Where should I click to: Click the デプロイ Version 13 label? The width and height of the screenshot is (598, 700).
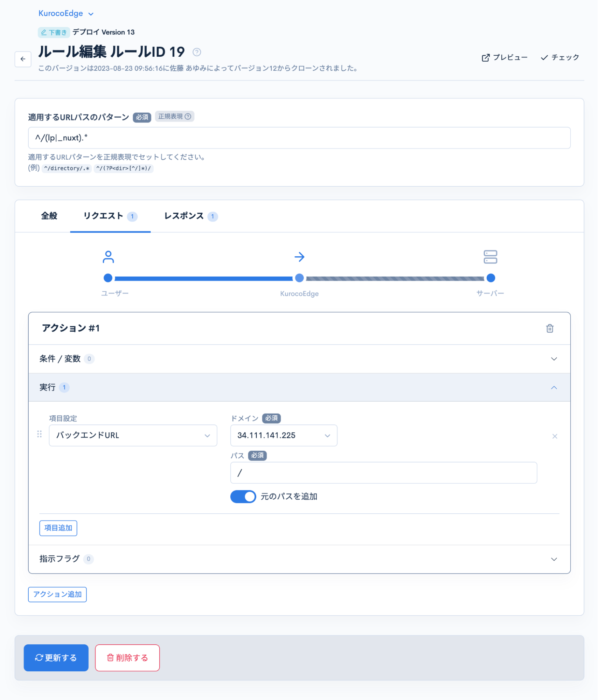point(104,32)
